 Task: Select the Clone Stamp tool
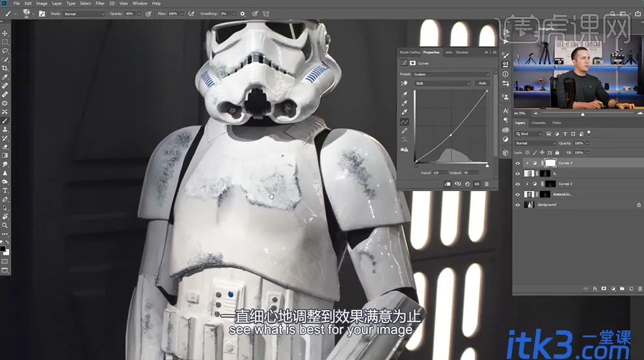pyautogui.click(x=5, y=129)
